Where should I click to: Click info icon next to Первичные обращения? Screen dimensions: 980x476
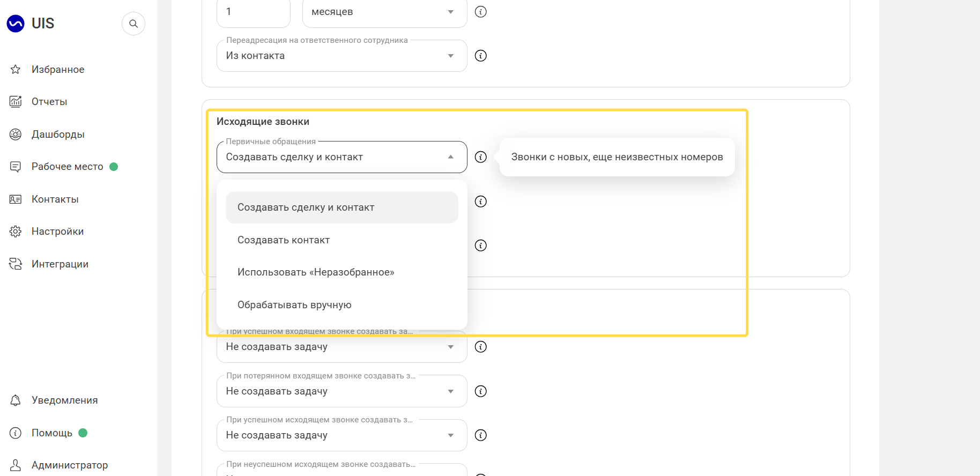[x=481, y=157]
